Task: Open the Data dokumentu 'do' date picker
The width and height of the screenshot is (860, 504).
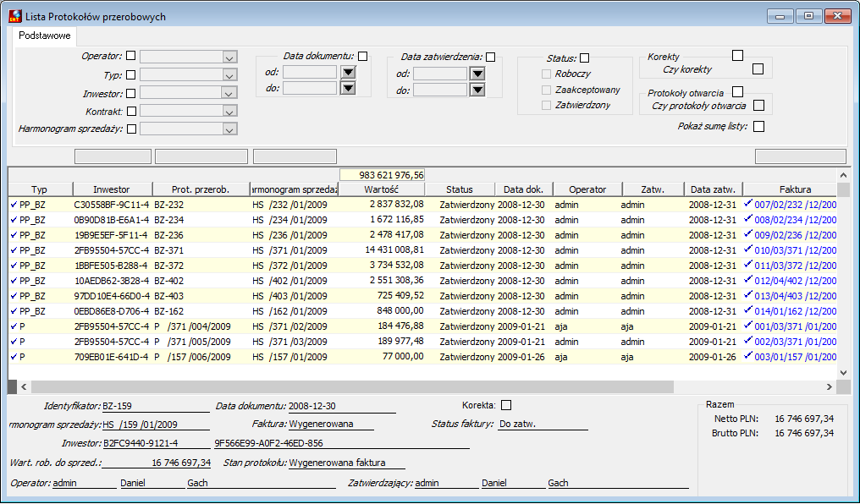Action: 348,88
